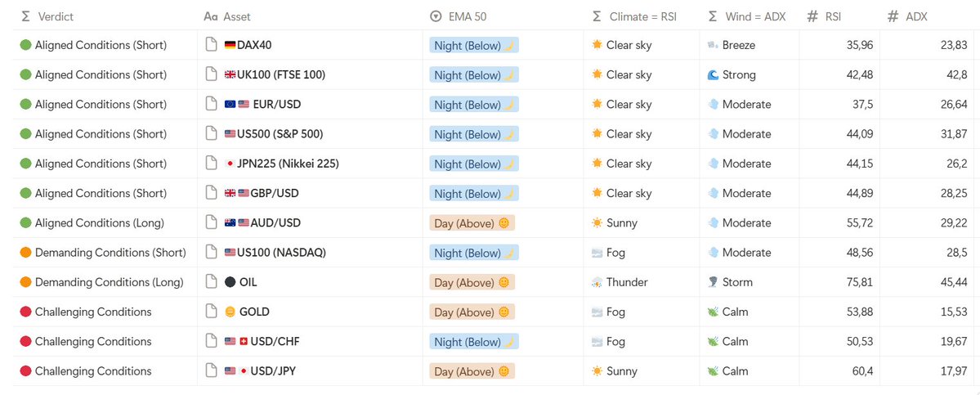The image size is (980, 395).
Task: Click the black circle icon next to OIL
Action: (230, 282)
